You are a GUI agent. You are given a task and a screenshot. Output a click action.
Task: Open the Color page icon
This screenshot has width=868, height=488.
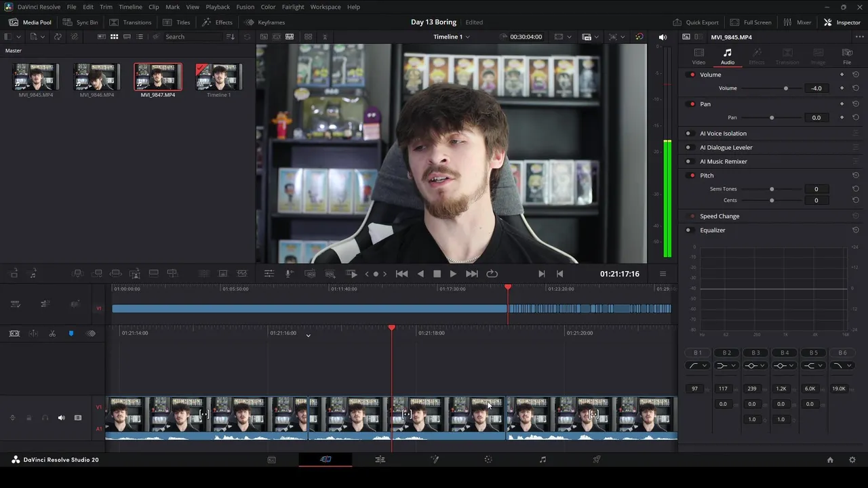(x=488, y=460)
